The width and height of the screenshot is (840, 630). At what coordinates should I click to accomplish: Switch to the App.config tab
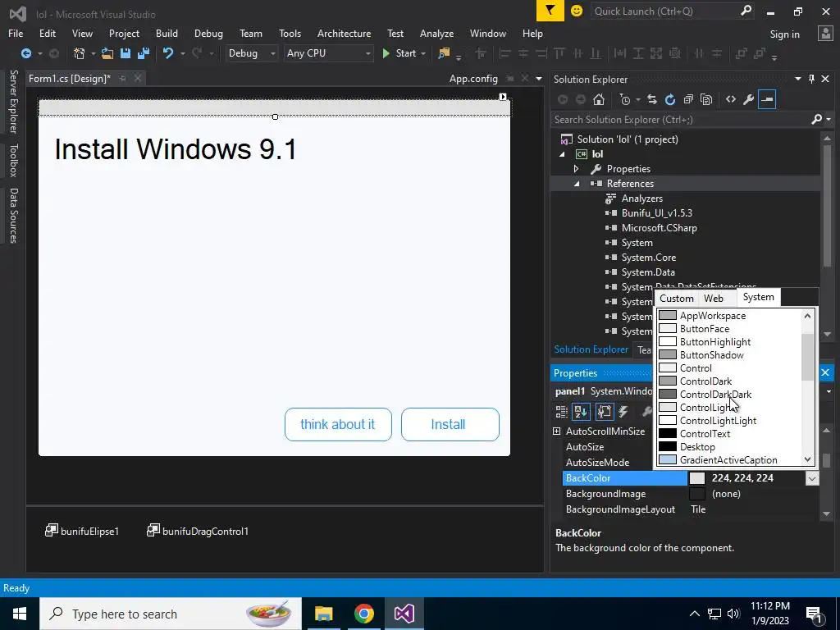(473, 78)
